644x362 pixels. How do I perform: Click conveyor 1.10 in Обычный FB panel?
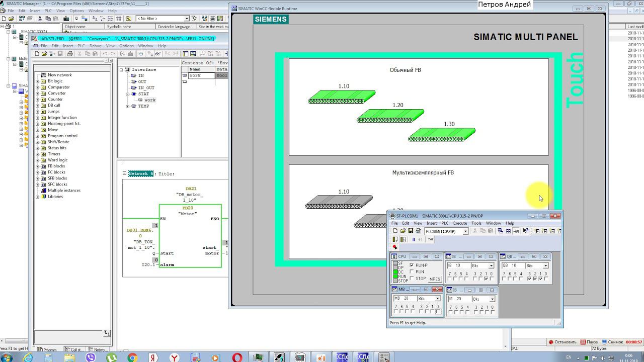click(342, 97)
